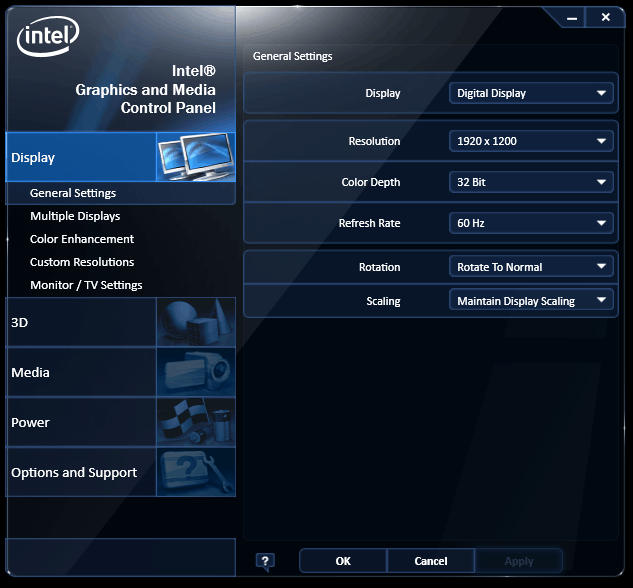Open Custom Resolutions settings
The image size is (633, 588).
[x=82, y=262]
